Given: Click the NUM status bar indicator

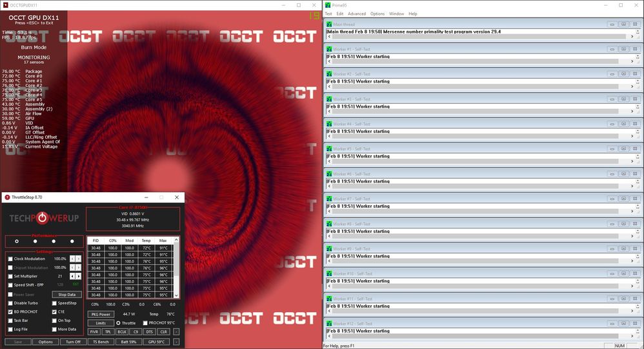Looking at the screenshot, I should [x=619, y=346].
